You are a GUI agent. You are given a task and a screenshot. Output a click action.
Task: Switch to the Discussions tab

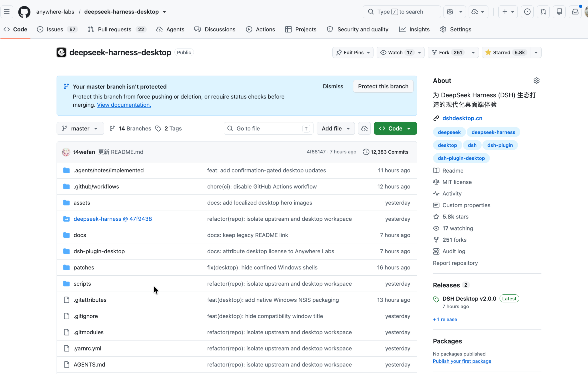pyautogui.click(x=215, y=29)
